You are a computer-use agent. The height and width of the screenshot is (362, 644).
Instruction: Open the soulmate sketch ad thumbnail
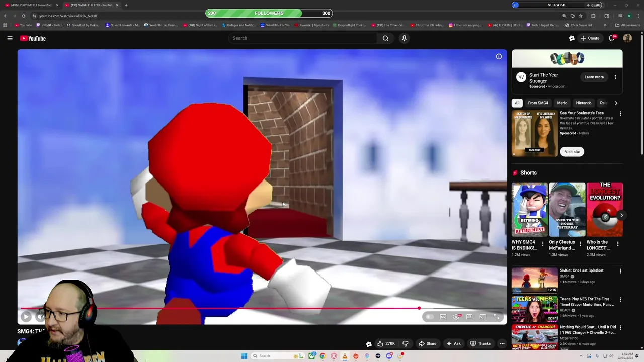(534, 133)
